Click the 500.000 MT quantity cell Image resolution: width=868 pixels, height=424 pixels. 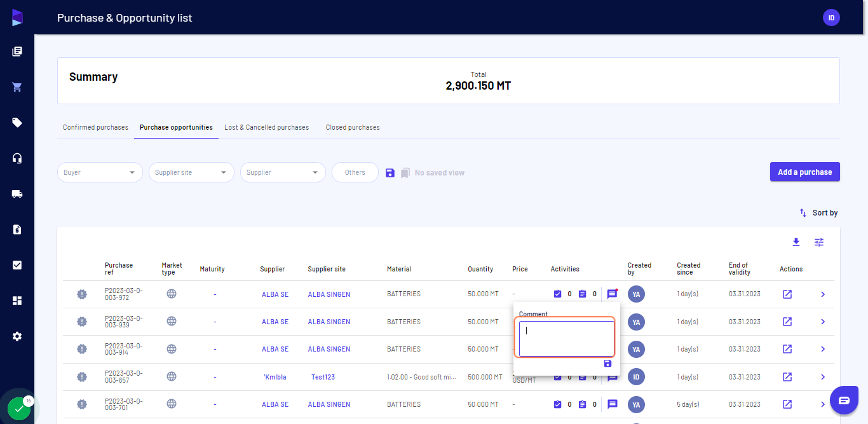485,377
